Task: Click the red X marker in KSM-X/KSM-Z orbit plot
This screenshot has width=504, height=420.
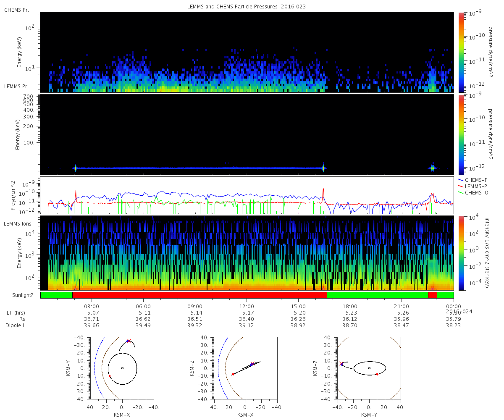Action: point(252,363)
